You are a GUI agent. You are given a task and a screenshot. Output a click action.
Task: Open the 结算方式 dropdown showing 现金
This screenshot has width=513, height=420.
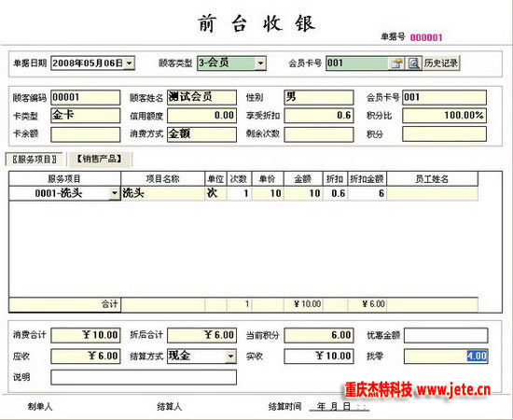tap(230, 357)
